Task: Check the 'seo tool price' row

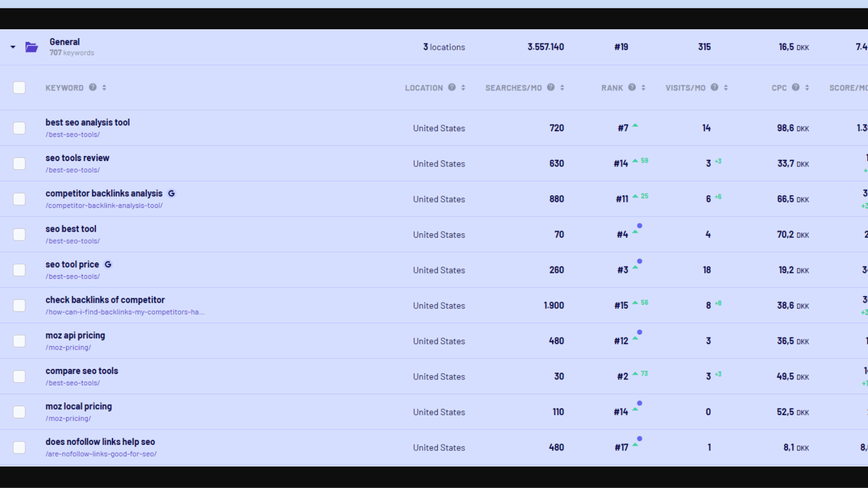Action: click(19, 270)
